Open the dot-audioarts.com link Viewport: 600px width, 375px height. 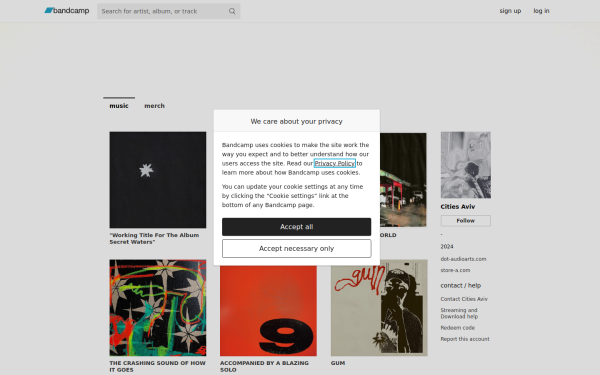point(463,259)
